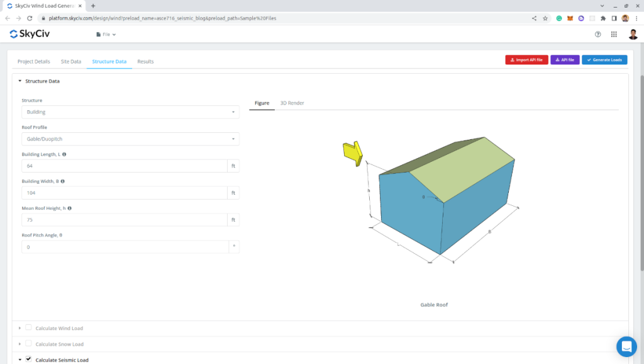Open the File dropdown menu
Viewport: 644px width, 364px height.
tap(106, 35)
